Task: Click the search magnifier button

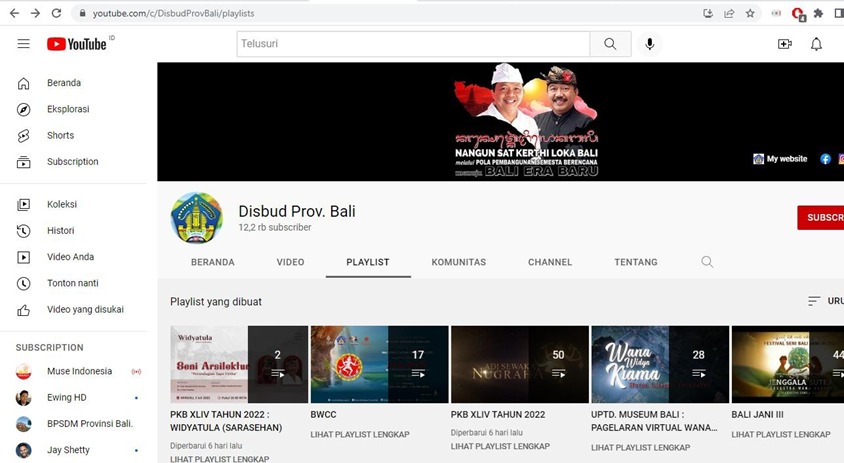Action: [610, 44]
